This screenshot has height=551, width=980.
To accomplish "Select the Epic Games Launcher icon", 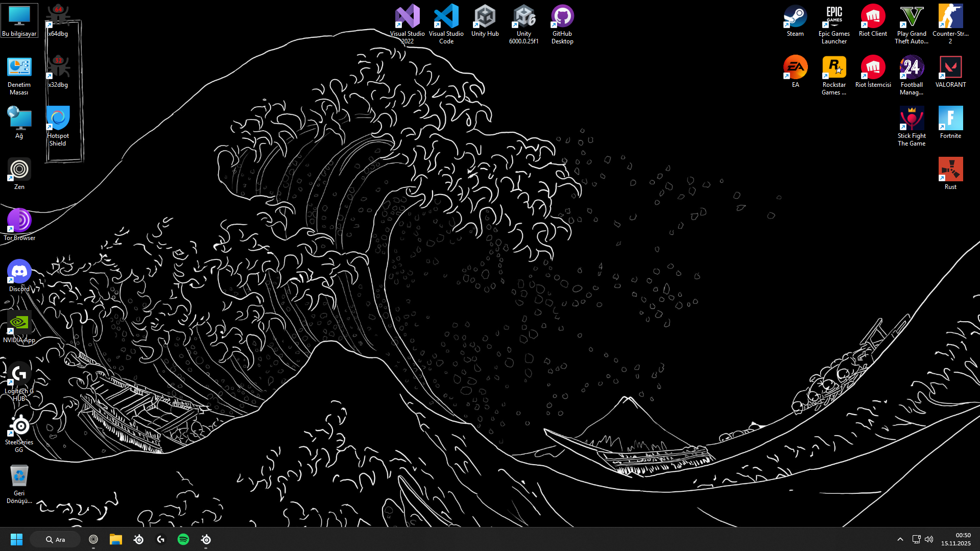I will tap(834, 25).
